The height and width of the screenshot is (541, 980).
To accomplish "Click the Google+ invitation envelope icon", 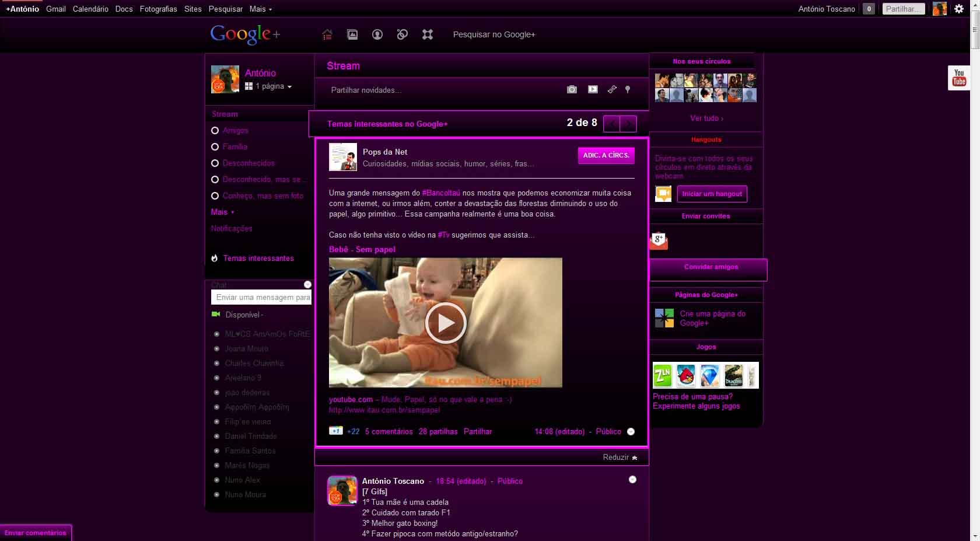I will click(659, 240).
